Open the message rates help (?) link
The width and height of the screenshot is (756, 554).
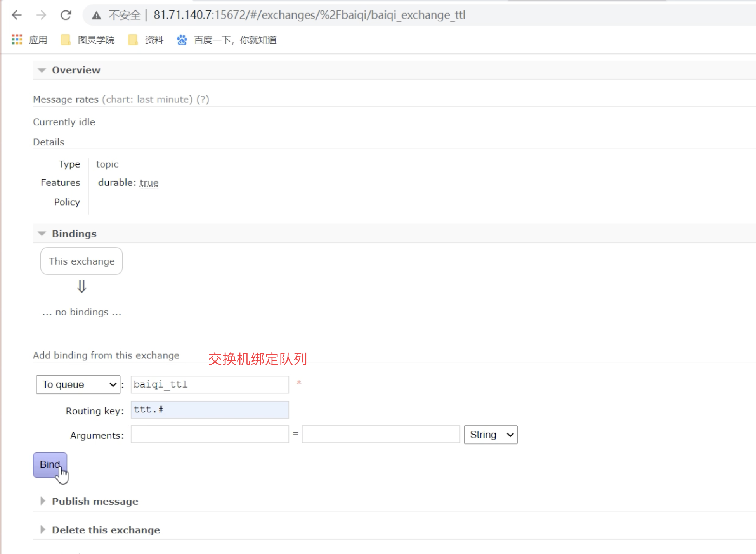pos(203,99)
